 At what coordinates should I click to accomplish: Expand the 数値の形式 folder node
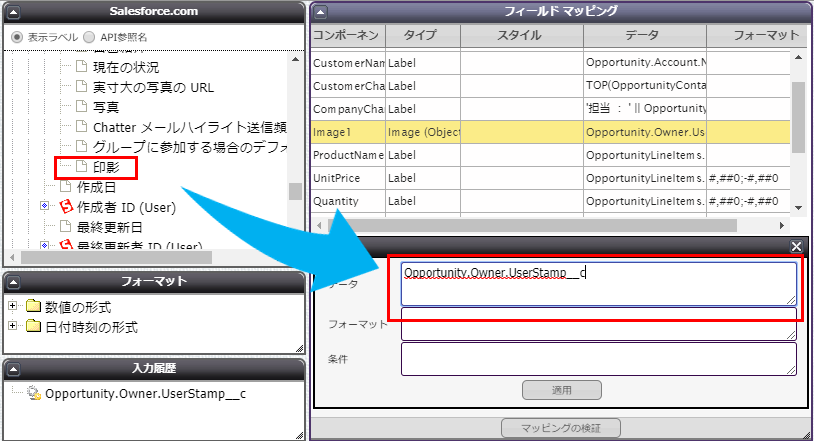pos(13,306)
